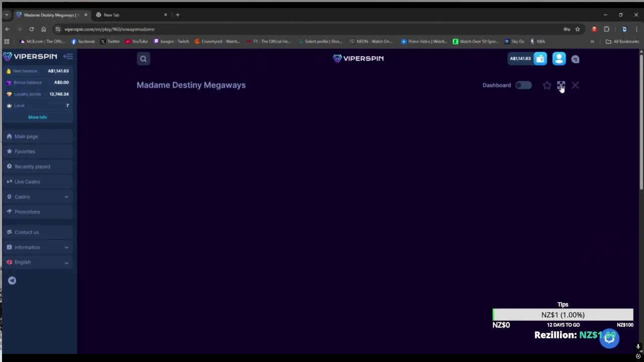Click the Tips progress bar

click(x=562, y=315)
